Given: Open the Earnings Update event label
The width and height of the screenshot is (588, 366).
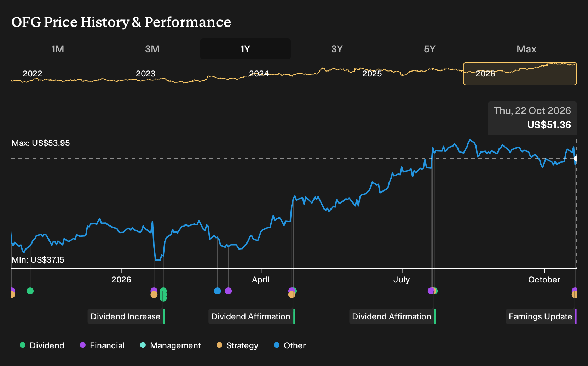Looking at the screenshot, I should (541, 316).
